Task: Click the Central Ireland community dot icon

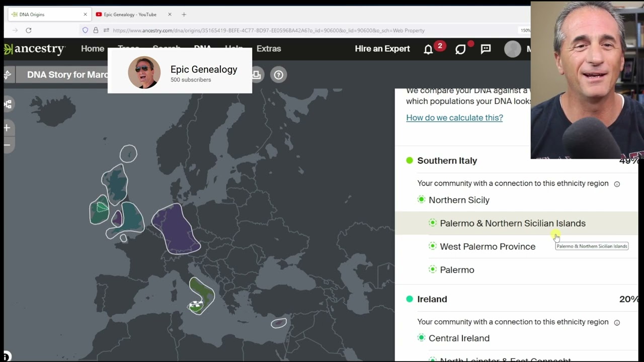Action: [421, 338]
